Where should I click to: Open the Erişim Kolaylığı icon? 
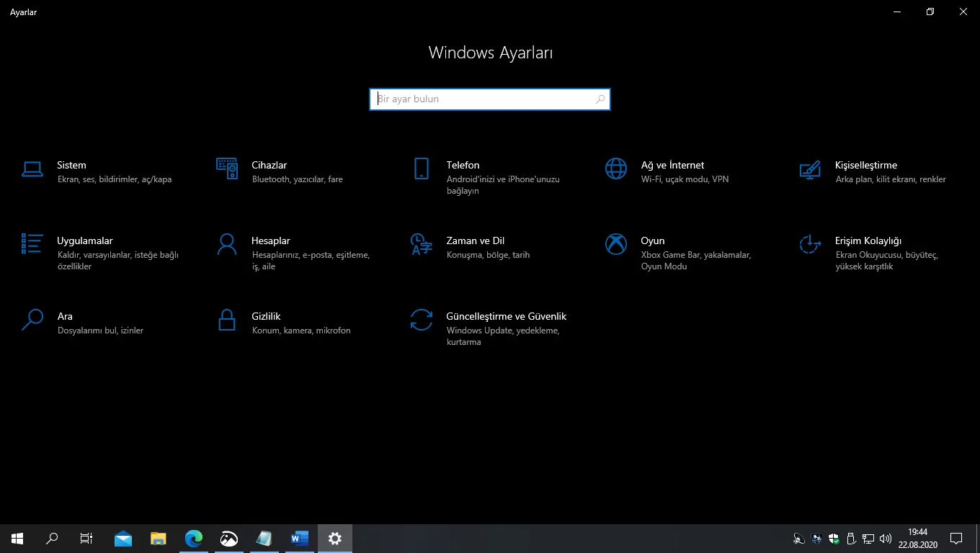click(x=810, y=244)
